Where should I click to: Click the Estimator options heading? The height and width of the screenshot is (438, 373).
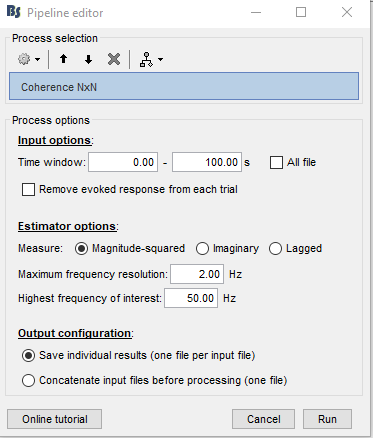pos(67,226)
